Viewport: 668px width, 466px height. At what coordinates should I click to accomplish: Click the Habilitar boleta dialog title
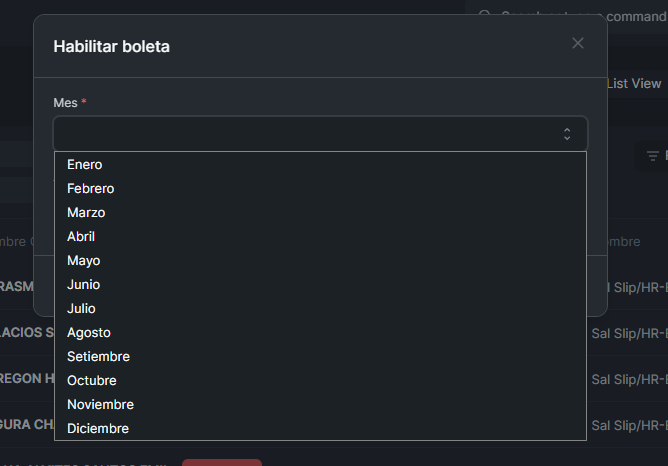coord(111,46)
